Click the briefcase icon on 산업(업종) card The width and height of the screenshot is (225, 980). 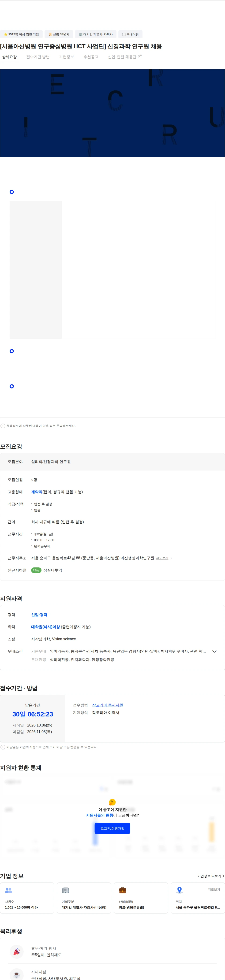(x=123, y=890)
